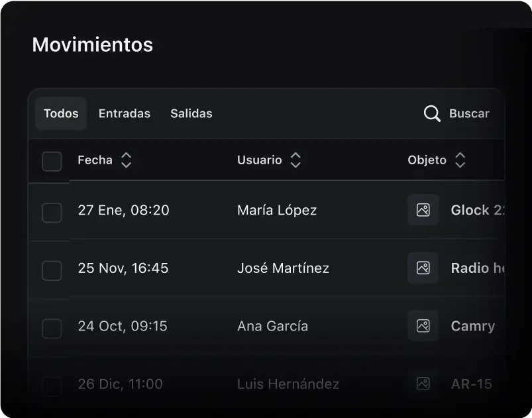Click the image icon beside Radio
The image size is (532, 418).
423,268
